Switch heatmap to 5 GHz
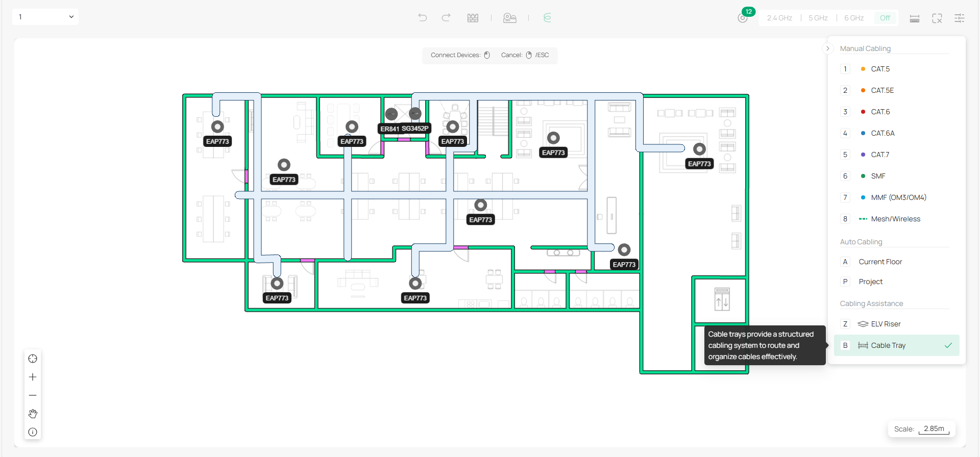Viewport: 980px width, 457px height. [x=818, y=18]
